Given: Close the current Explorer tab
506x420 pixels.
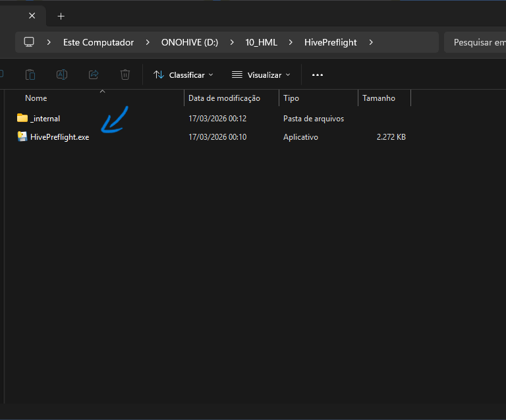Looking at the screenshot, I should (x=32, y=16).
